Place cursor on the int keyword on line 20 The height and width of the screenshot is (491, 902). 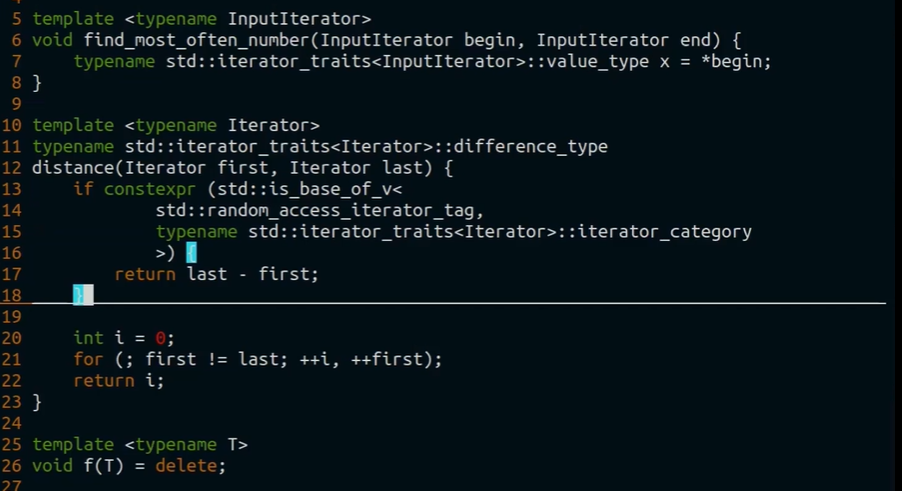88,338
